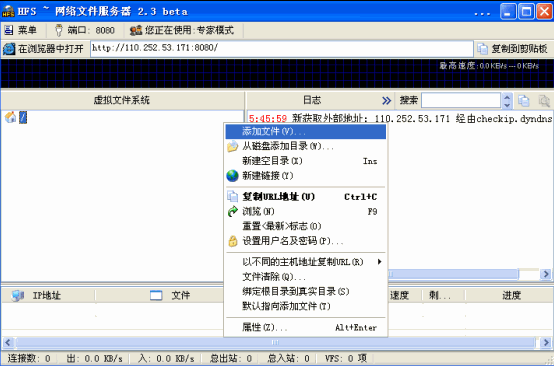This screenshot has height=366, width=554.
Task: Click the bandwidth speed graph area
Action: pyautogui.click(x=277, y=73)
